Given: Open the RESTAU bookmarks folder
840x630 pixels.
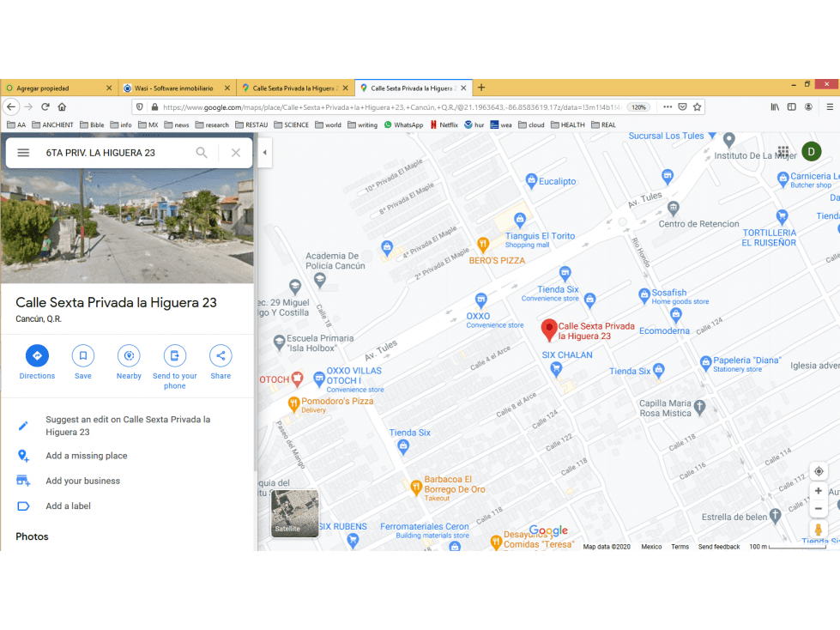Looking at the screenshot, I should click(251, 124).
